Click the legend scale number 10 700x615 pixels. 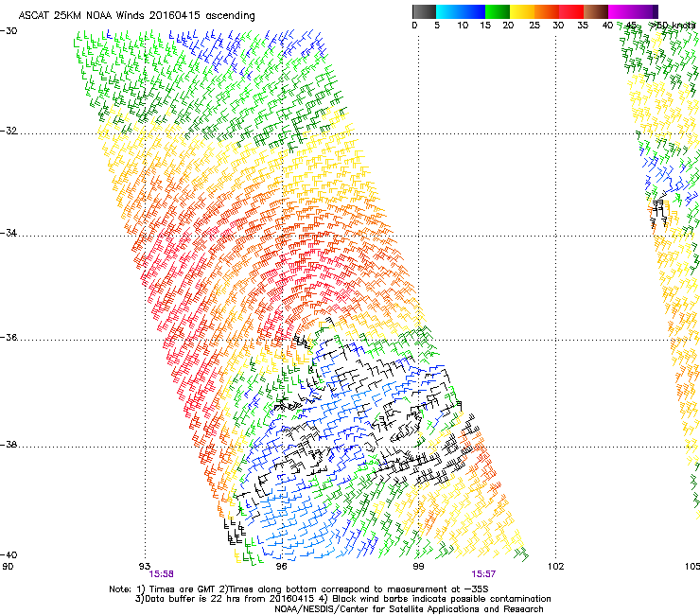[463, 26]
